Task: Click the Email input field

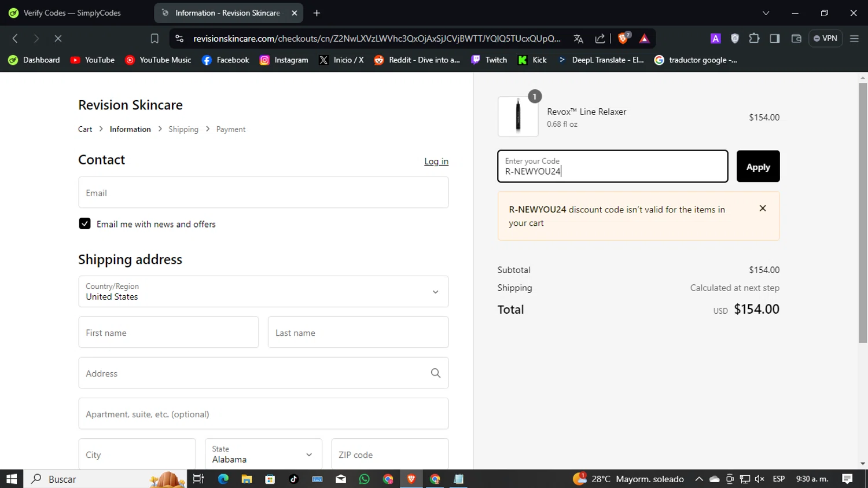Action: pos(263,193)
